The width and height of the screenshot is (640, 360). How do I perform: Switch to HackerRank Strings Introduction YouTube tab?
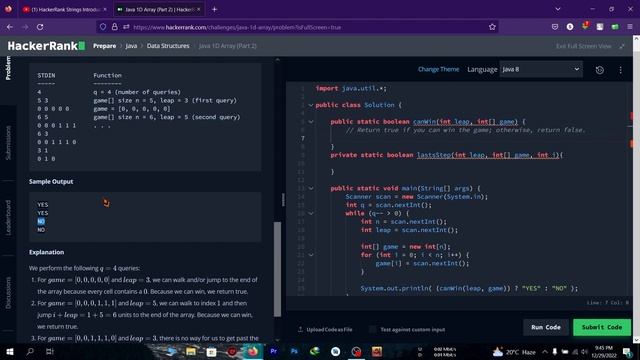(x=62, y=9)
